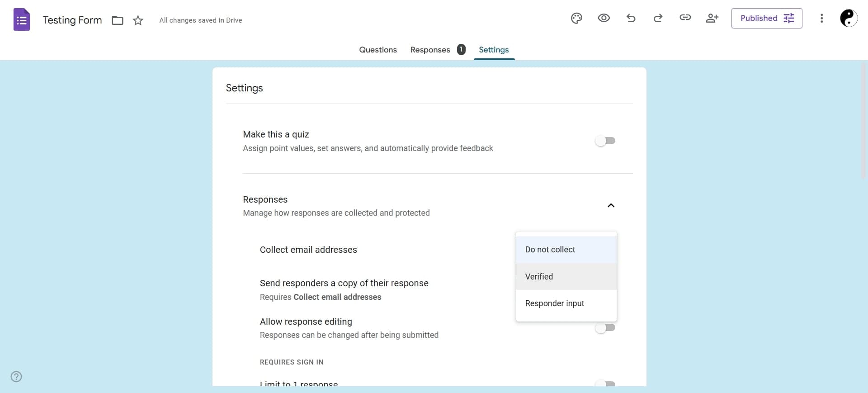Click the redo arrow
This screenshot has height=393, width=868.
click(658, 18)
